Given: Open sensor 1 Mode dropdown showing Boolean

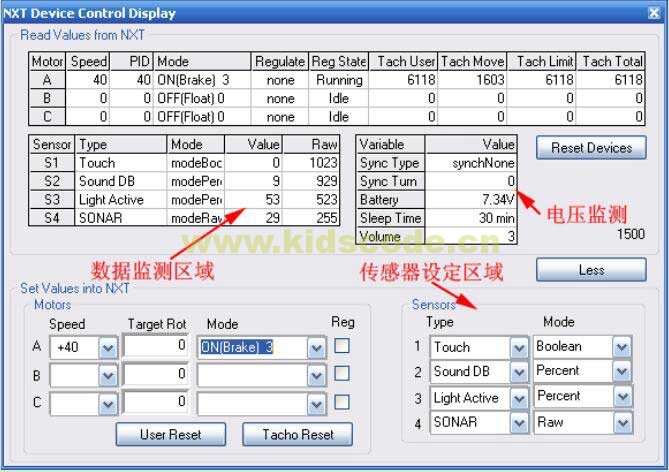Looking at the screenshot, I should (x=622, y=347).
